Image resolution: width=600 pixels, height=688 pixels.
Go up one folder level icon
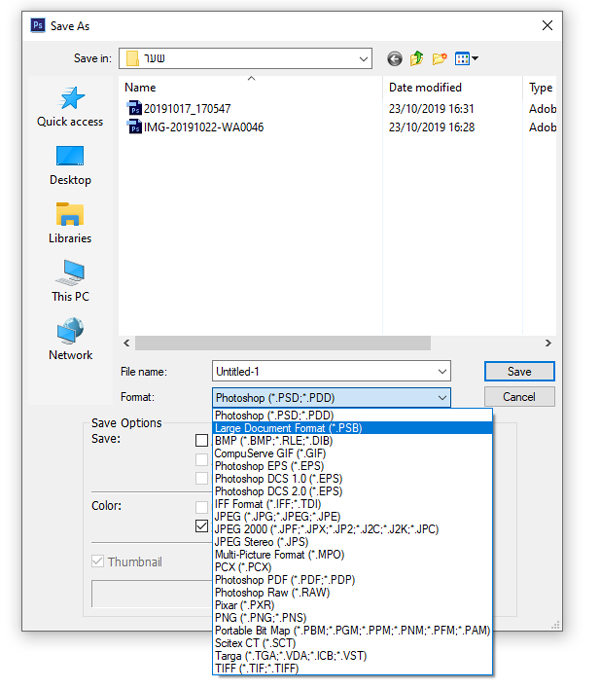click(417, 58)
